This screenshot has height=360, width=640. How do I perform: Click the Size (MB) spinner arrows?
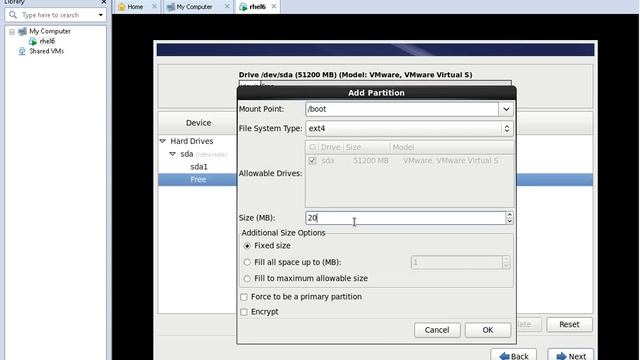(509, 218)
